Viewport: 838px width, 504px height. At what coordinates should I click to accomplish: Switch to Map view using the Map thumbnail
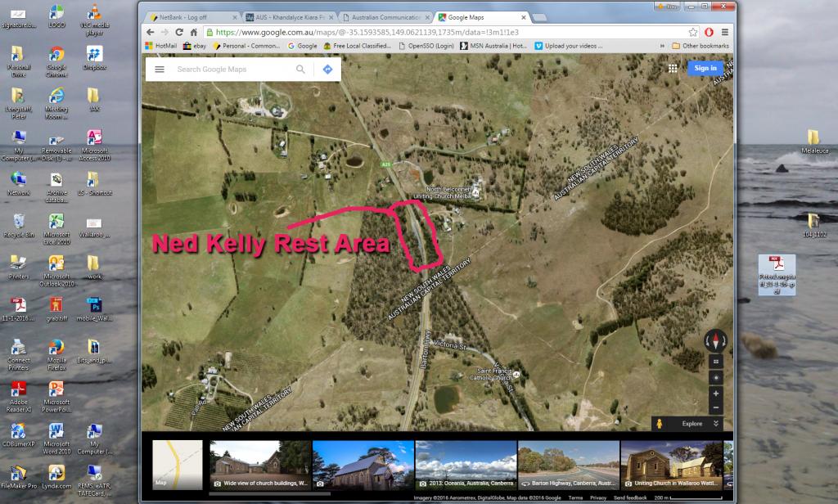tap(177, 464)
